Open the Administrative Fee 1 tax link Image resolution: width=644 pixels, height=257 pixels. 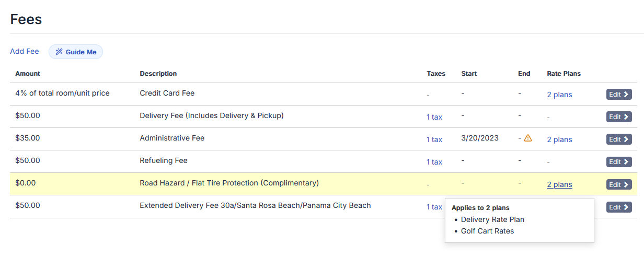(x=434, y=139)
